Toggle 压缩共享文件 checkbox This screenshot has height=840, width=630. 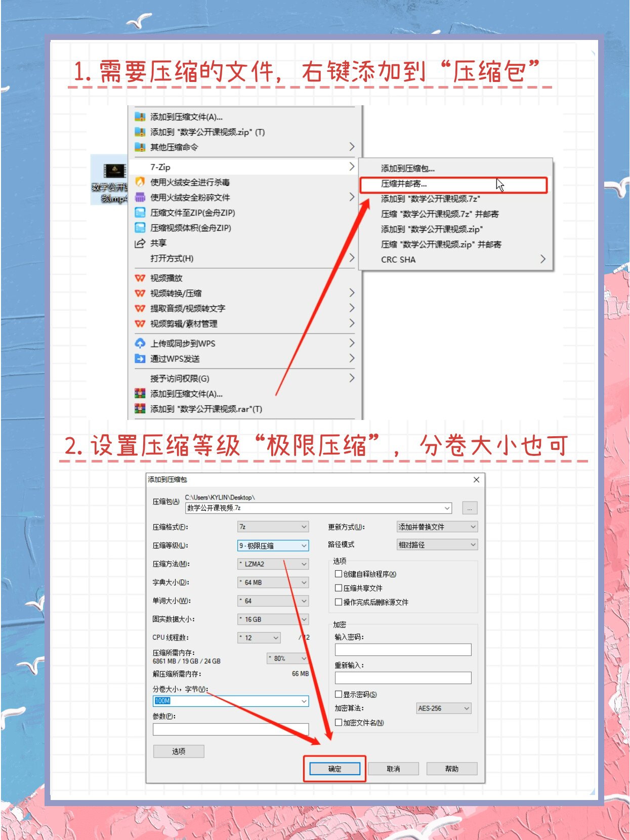pos(339,588)
